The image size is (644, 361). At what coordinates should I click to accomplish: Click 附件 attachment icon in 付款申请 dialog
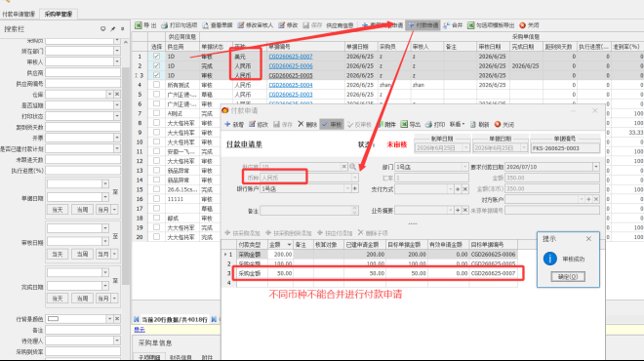(381, 124)
